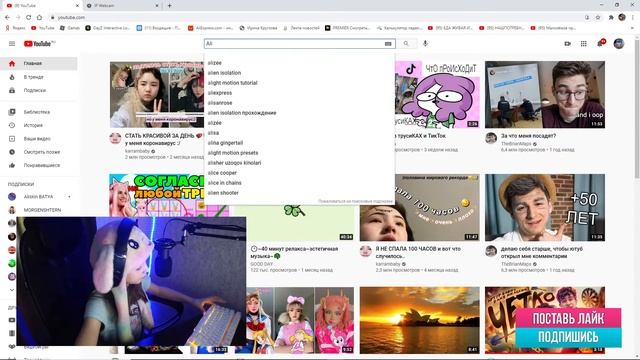
Task: Open the Chrome profile avatar
Action: click(x=622, y=17)
